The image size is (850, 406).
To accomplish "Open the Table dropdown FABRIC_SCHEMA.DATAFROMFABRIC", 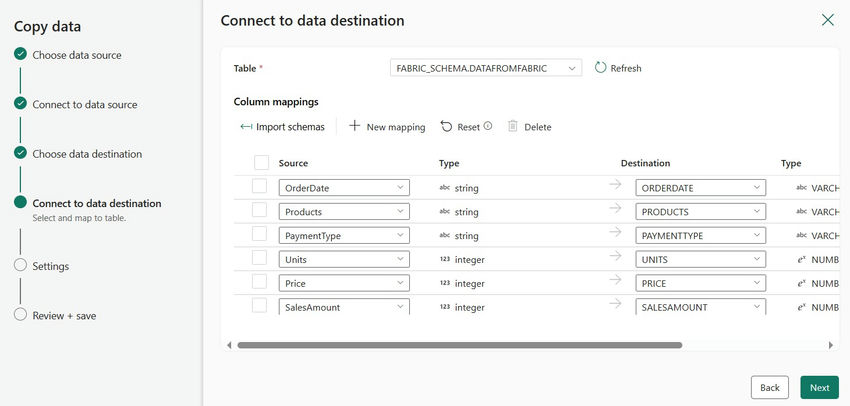I will point(486,68).
